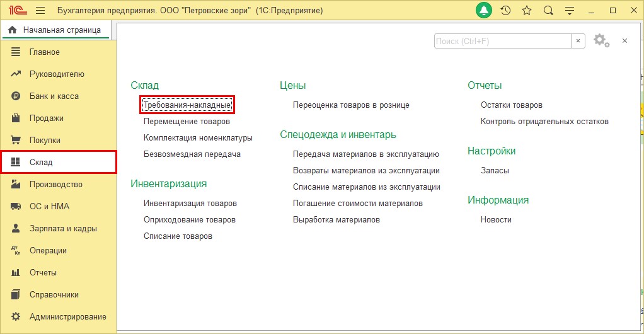
Task: Click the ОС и НМА truck icon
Action: click(16, 206)
